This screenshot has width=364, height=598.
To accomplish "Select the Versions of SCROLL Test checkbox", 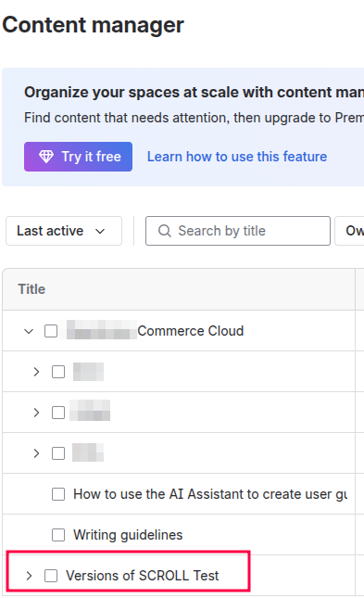I will pos(51,576).
